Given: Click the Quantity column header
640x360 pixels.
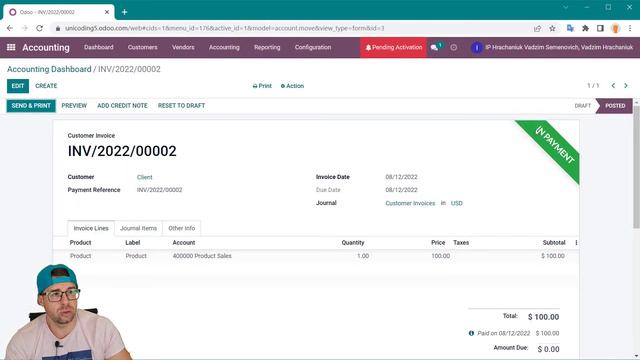Looking at the screenshot, I should pos(353,242).
